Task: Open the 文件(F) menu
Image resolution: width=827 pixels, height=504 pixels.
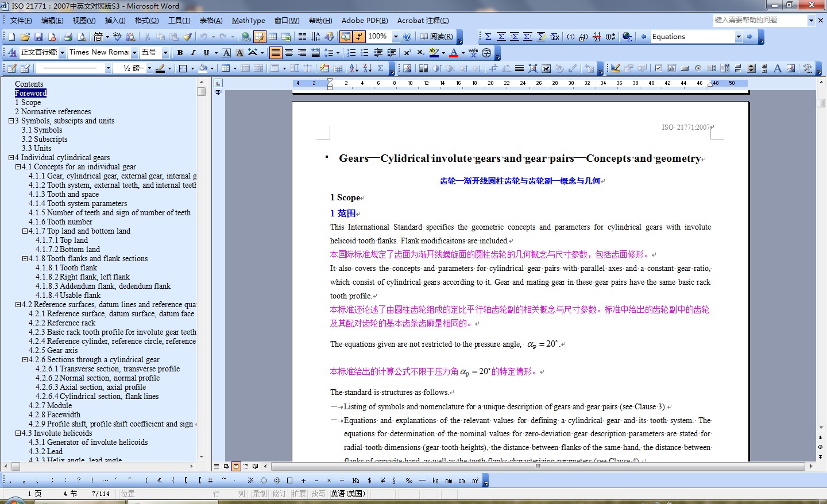Action: point(21,21)
